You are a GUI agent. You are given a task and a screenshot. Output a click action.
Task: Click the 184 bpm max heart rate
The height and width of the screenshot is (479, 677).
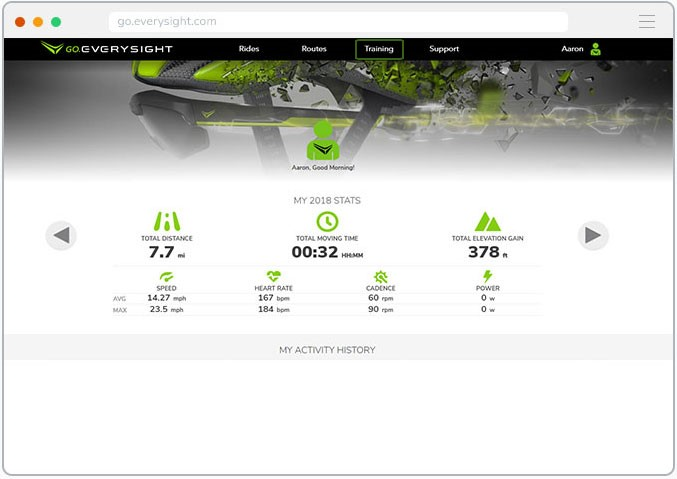pyautogui.click(x=274, y=309)
